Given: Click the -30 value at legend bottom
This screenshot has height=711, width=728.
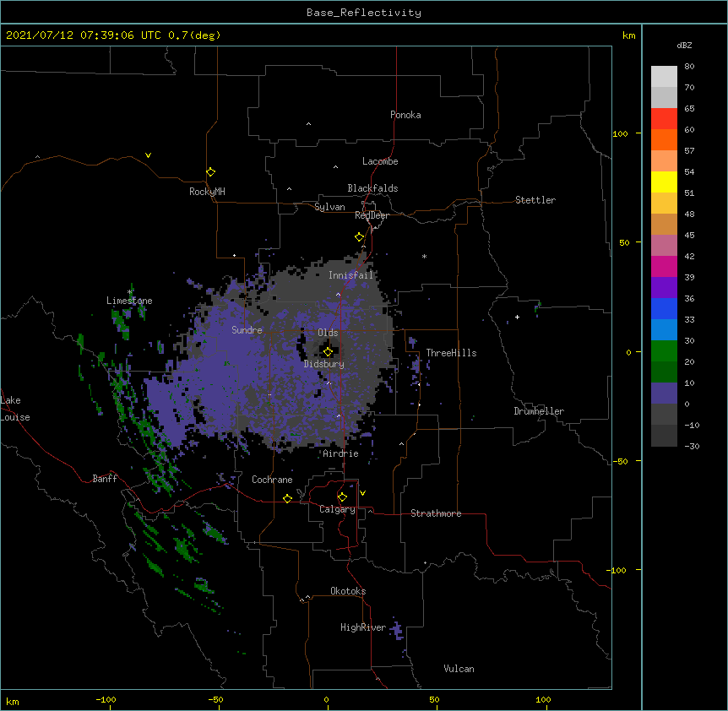Looking at the screenshot, I should (692, 446).
